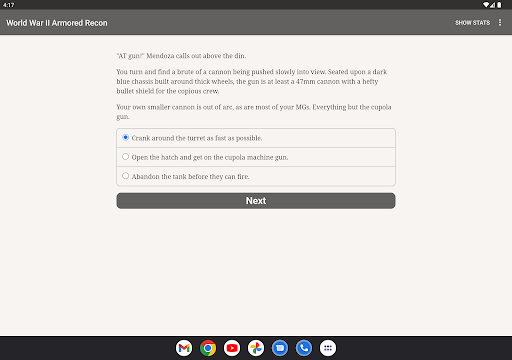The height and width of the screenshot is (360, 512).
Task: Click the 'Your own smaller cannon' paragraph
Action: (254, 112)
